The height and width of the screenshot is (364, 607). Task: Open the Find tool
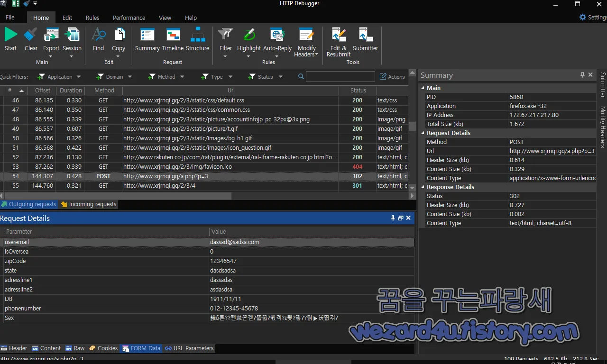coord(98,39)
